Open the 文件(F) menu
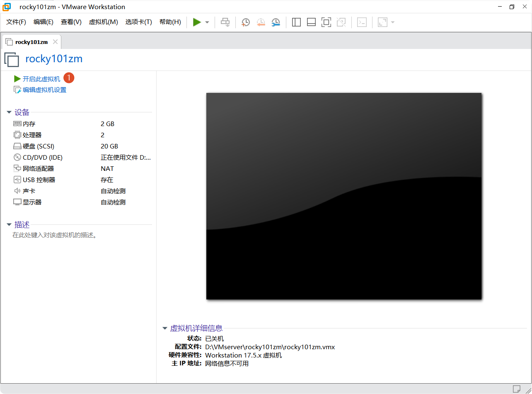Image resolution: width=532 pixels, height=394 pixels. 16,22
